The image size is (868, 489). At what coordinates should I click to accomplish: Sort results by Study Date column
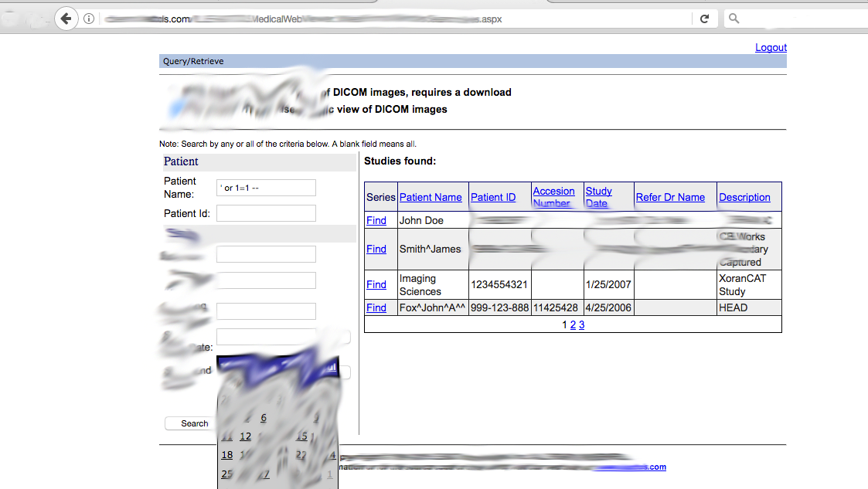(x=598, y=197)
